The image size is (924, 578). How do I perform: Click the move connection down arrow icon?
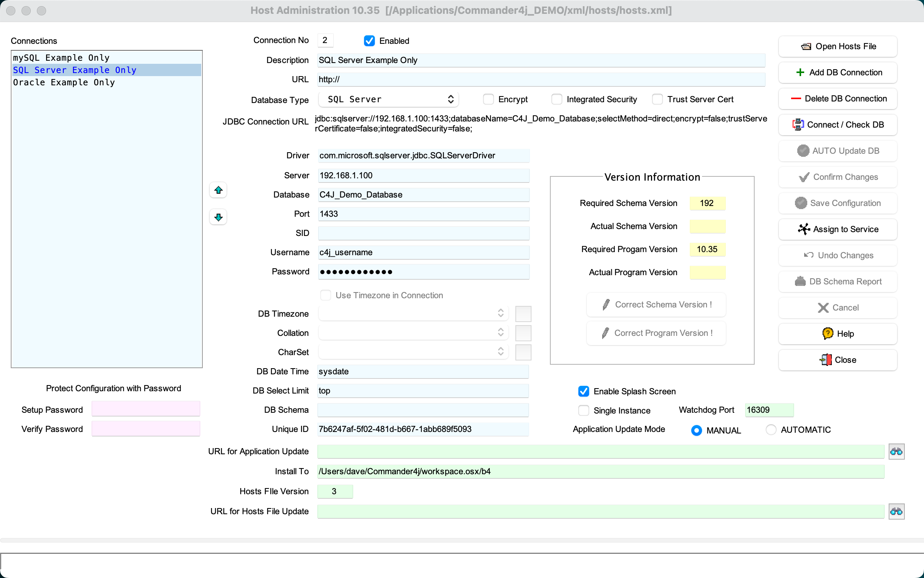tap(218, 217)
